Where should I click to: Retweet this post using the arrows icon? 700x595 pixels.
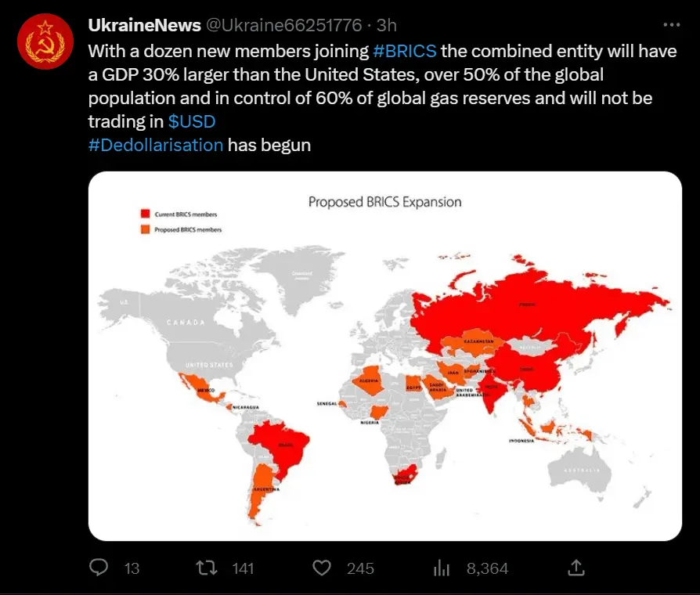207,568
